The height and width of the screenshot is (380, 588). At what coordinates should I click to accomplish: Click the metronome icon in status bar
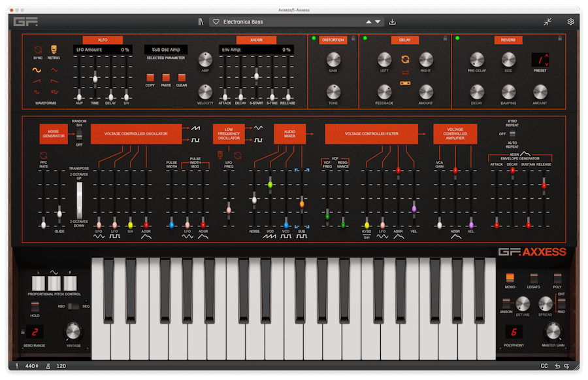pyautogui.click(x=48, y=366)
